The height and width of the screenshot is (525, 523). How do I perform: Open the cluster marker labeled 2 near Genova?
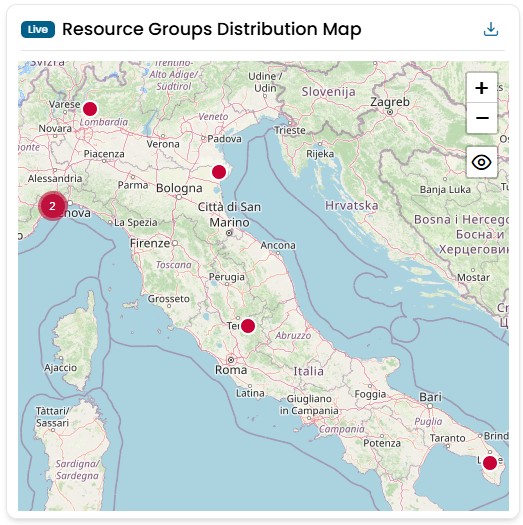click(x=52, y=206)
